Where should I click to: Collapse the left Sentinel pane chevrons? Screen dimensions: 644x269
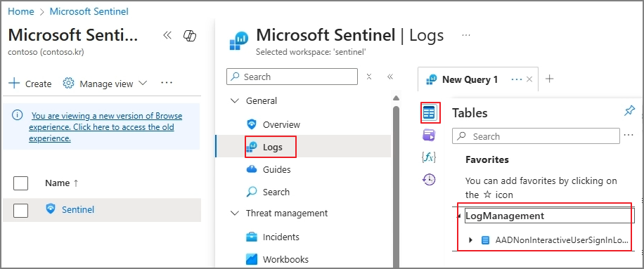click(x=167, y=35)
